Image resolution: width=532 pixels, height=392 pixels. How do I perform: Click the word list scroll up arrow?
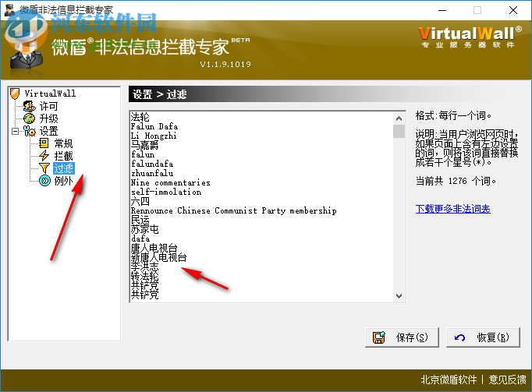[x=399, y=118]
